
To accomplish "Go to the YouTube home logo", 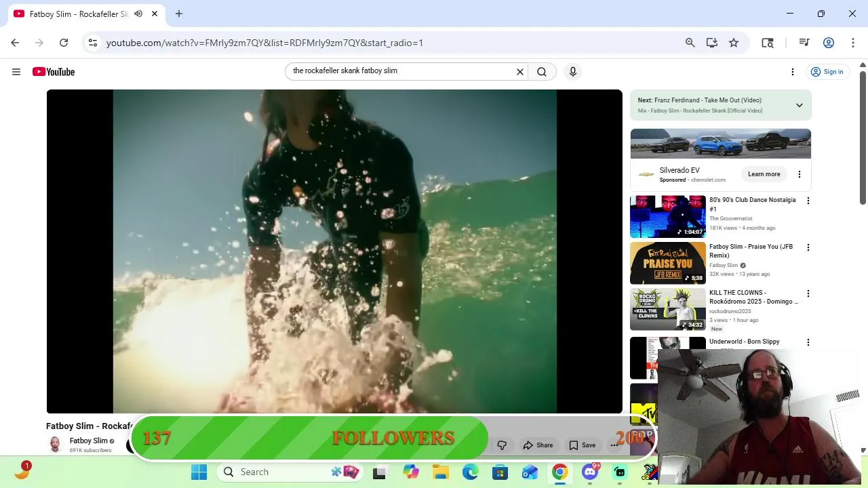I will [54, 72].
